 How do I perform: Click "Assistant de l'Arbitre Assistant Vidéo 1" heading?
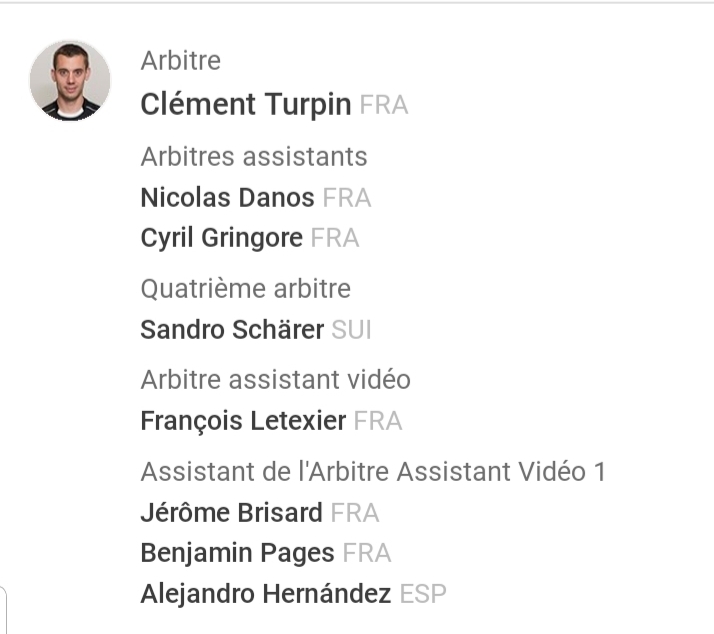pos(373,471)
